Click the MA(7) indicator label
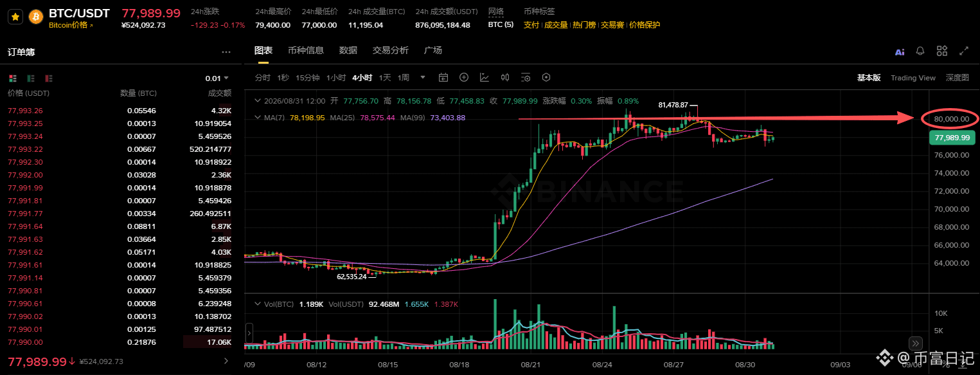This screenshot has width=980, height=375. (276, 118)
